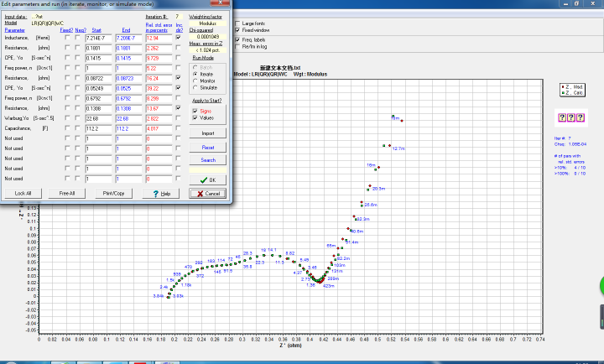Enable the Re/Im in log checkbox

pos(237,46)
